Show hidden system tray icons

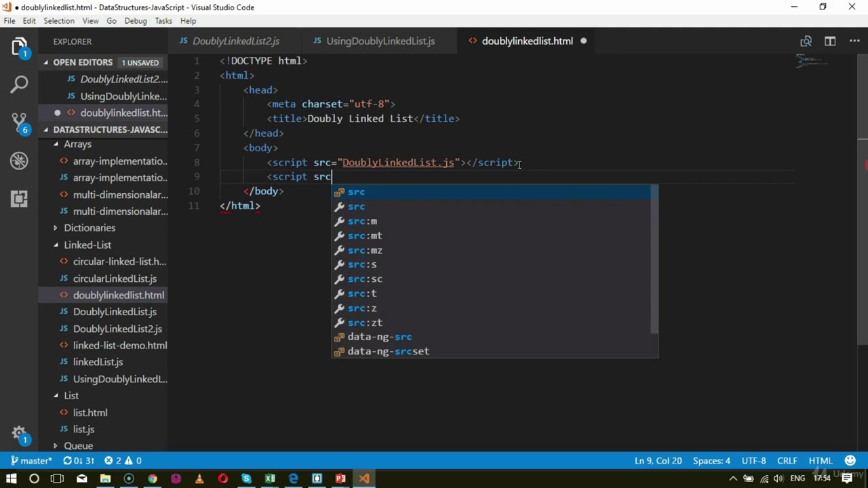pos(733,479)
